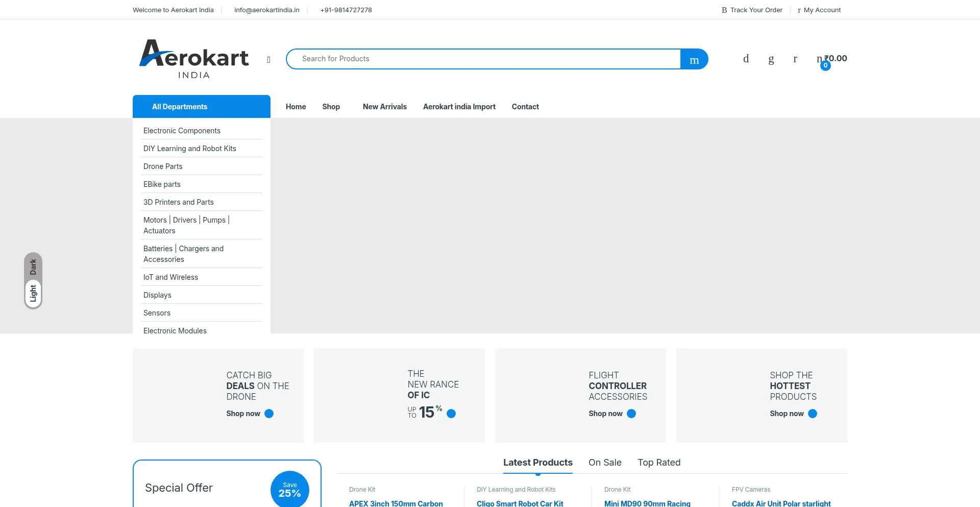This screenshot has width=980, height=507.
Task: Click blue circle beside 'Up to 15%' banner
Action: pyautogui.click(x=451, y=414)
